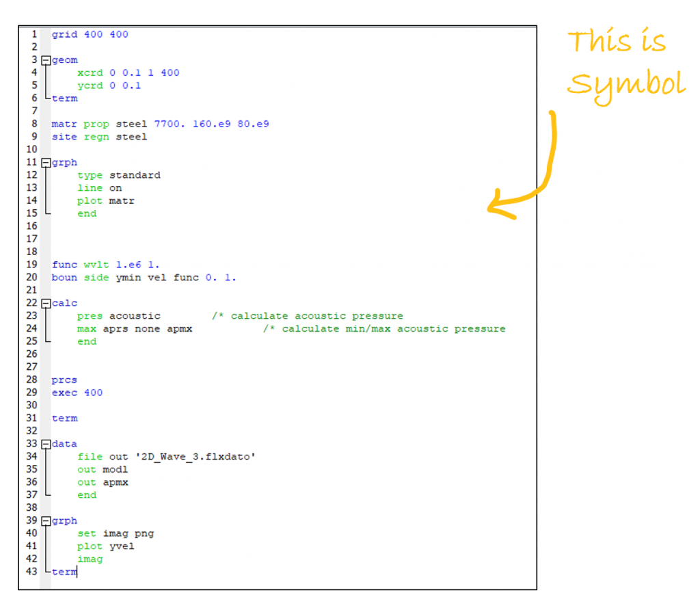The width and height of the screenshot is (700, 597).
Task: Click line number 1 in the gutter
Action: click(x=34, y=34)
